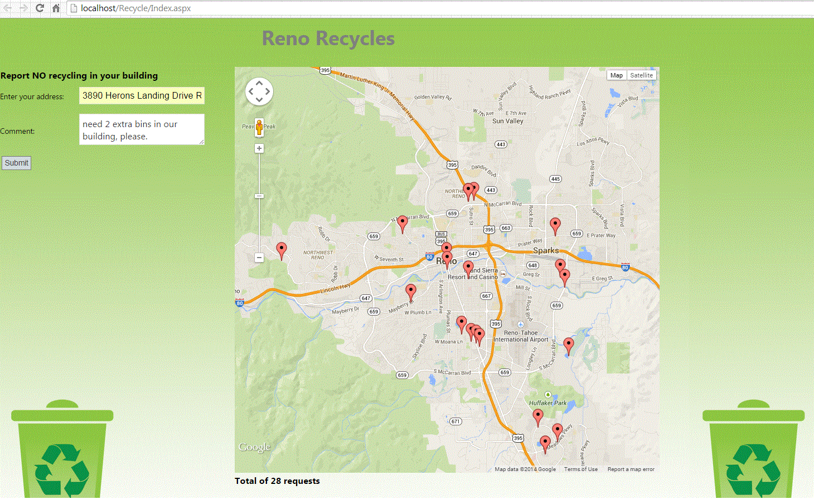
Task: Click the Street View pegman icon
Action: click(x=259, y=127)
